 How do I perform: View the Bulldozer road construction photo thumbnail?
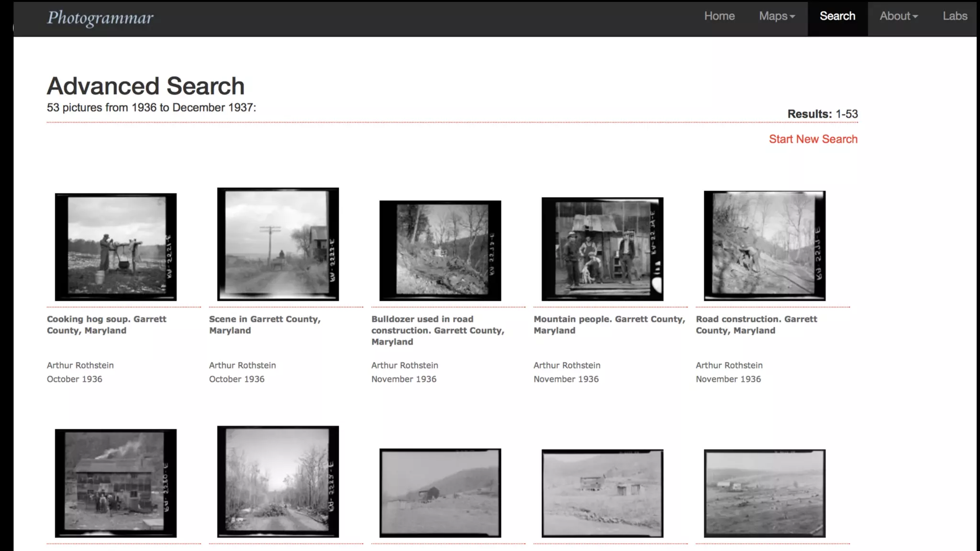point(440,251)
